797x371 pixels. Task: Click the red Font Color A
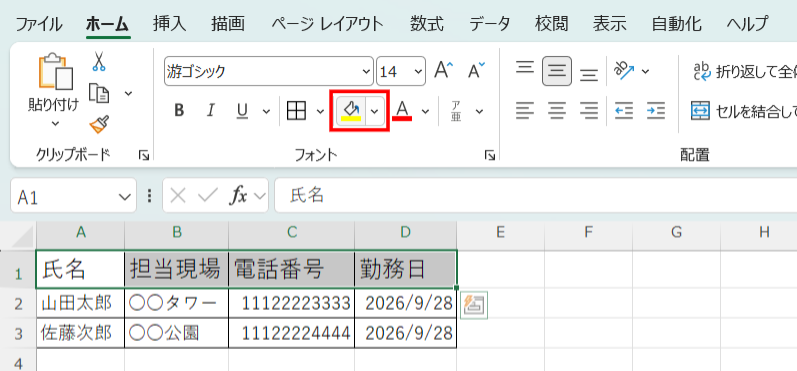pyautogui.click(x=402, y=110)
